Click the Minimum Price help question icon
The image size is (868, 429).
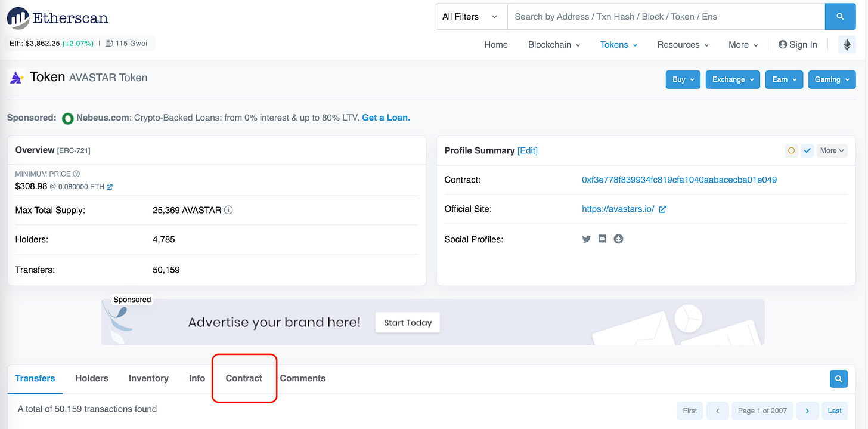click(76, 174)
